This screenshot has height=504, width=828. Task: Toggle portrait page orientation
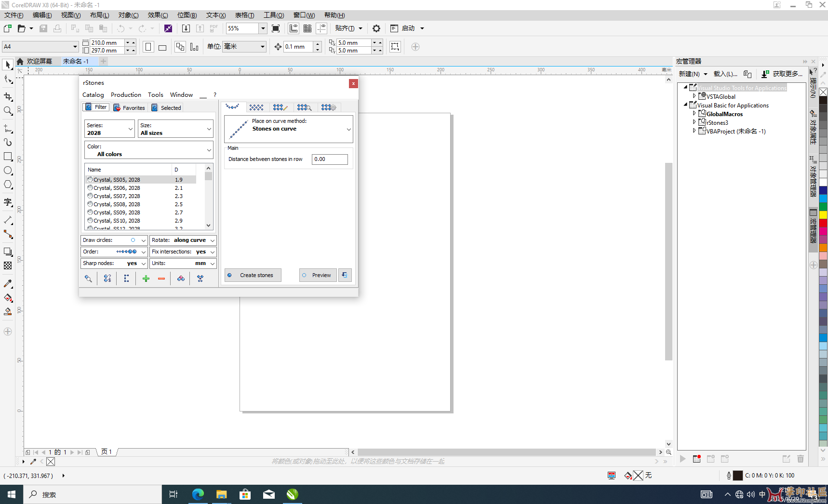148,47
